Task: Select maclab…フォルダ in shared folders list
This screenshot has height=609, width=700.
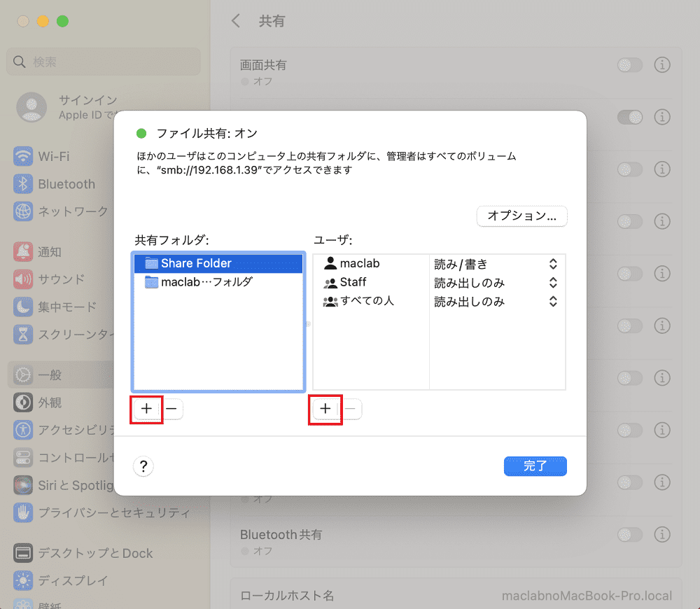Action: (218, 282)
